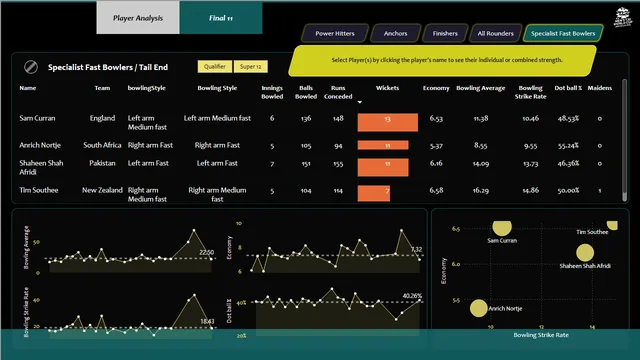Sort by the Economy column header
The image size is (640, 360).
click(436, 88)
